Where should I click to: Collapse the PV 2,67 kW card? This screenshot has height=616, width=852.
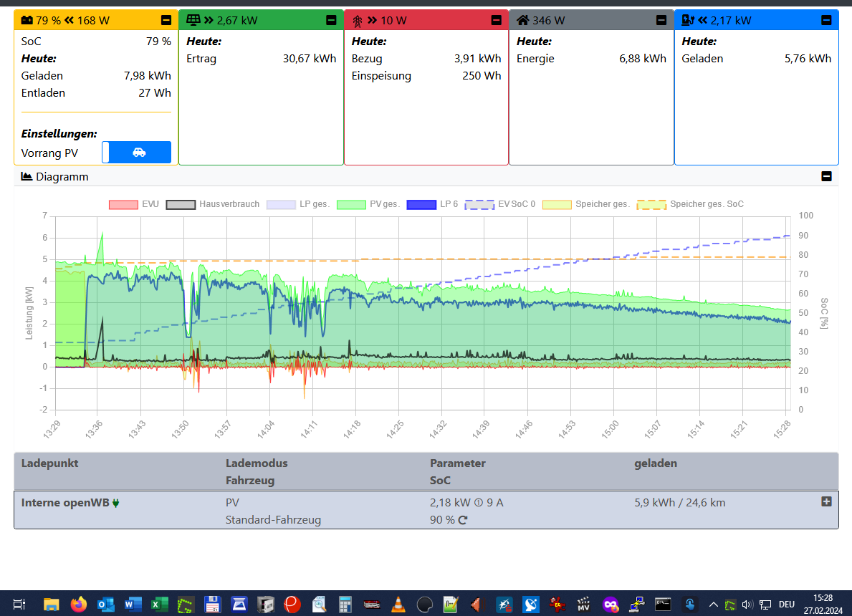[x=331, y=21]
